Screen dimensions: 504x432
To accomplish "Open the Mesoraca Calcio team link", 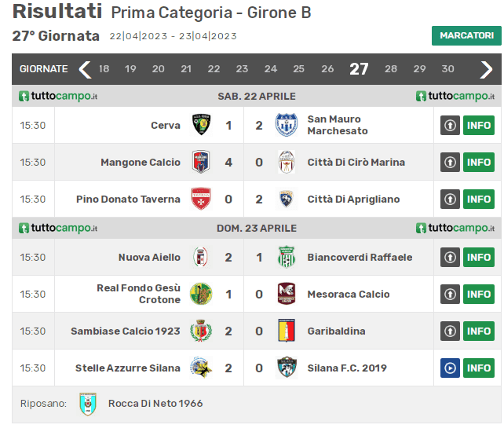I will click(x=349, y=294).
